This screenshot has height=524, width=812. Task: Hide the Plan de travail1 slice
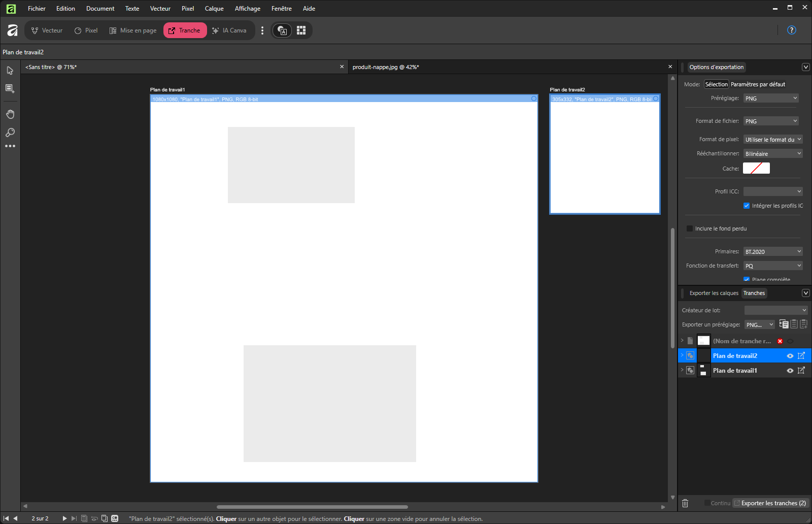[x=790, y=371]
